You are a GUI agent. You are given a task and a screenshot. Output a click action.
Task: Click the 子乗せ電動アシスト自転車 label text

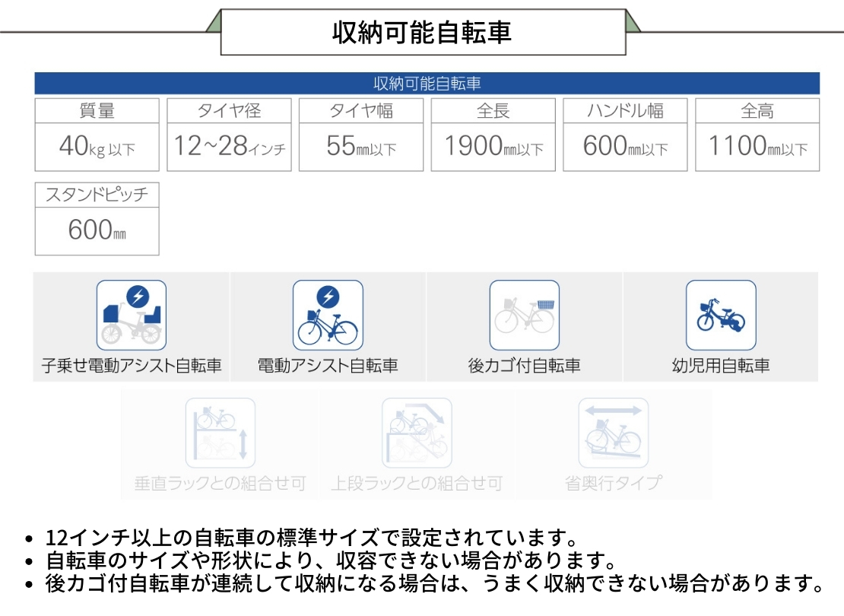pos(132,366)
